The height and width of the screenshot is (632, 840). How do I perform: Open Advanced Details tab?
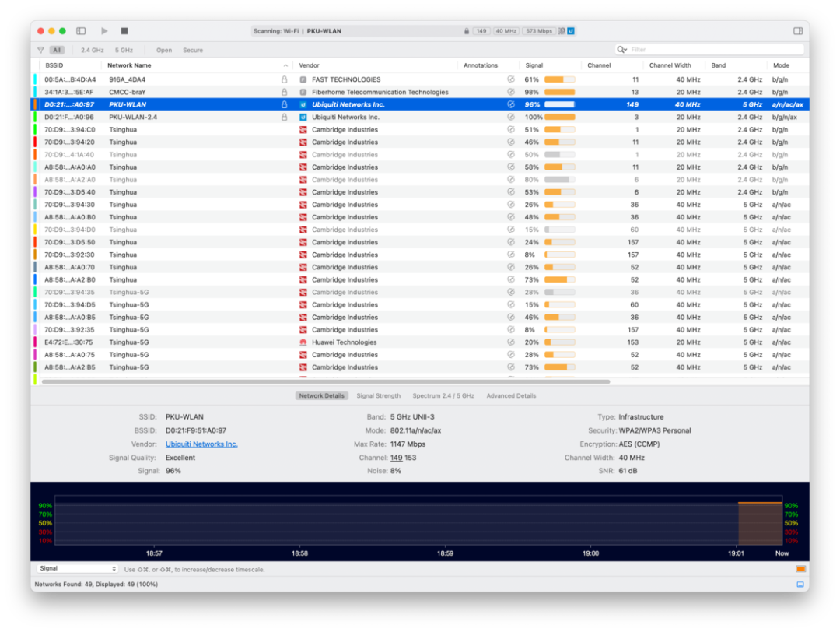pos(511,395)
